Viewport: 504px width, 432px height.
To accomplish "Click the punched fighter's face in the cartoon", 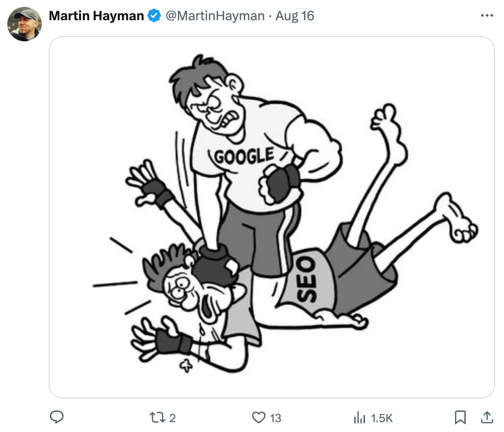I will coord(190,293).
